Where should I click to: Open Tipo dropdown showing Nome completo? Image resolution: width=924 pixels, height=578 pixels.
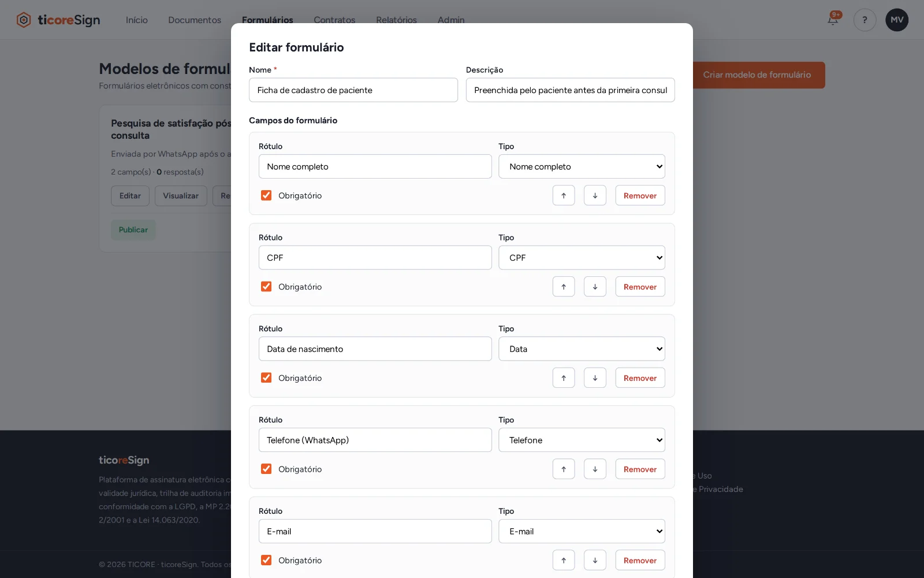tap(582, 166)
